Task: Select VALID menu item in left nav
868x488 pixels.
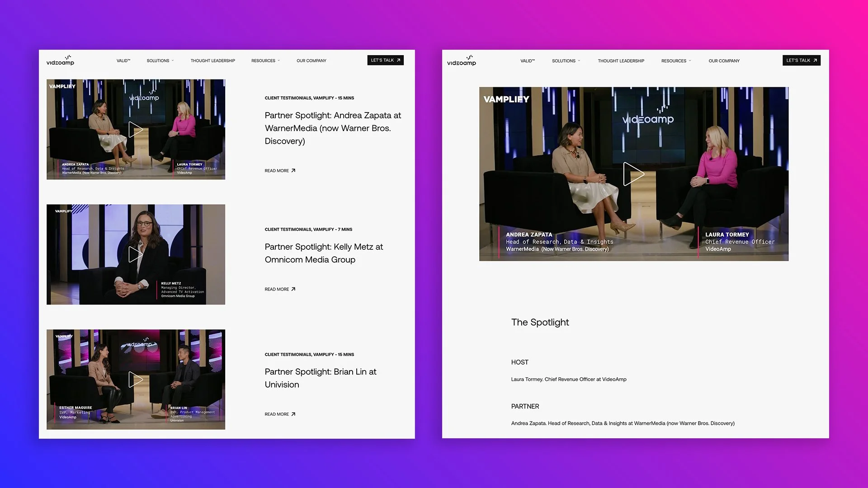Action: point(123,61)
